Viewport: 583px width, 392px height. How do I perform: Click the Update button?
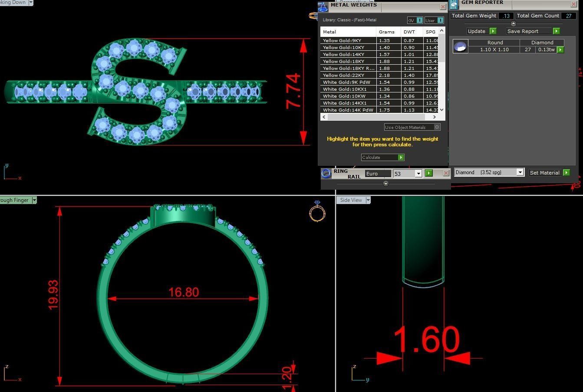click(481, 31)
